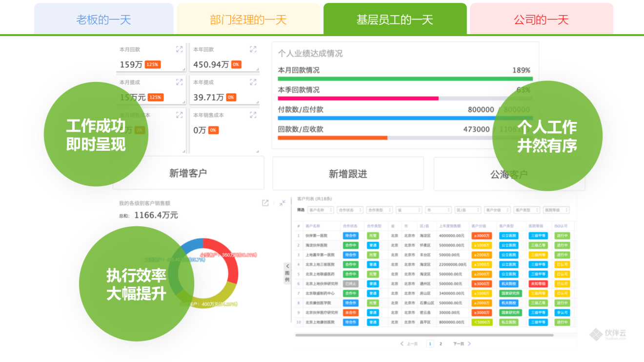Open the 客户名称 filter dropdown
This screenshot has height=362, width=644.
pos(321,210)
